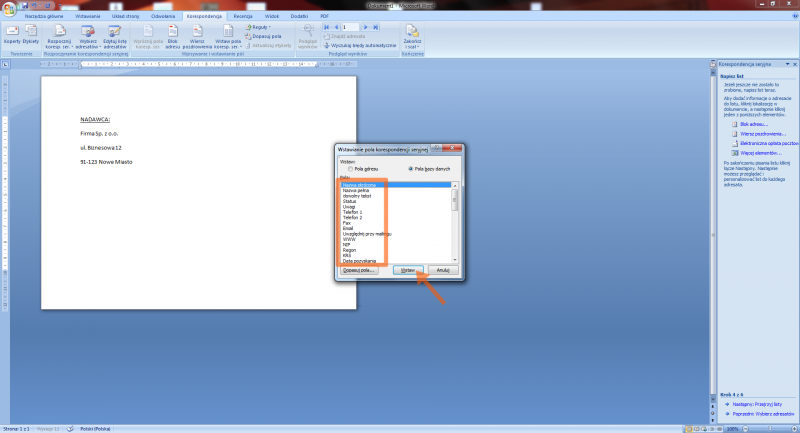
Task: Click the Blok adresu ribbon icon
Action: [173, 37]
